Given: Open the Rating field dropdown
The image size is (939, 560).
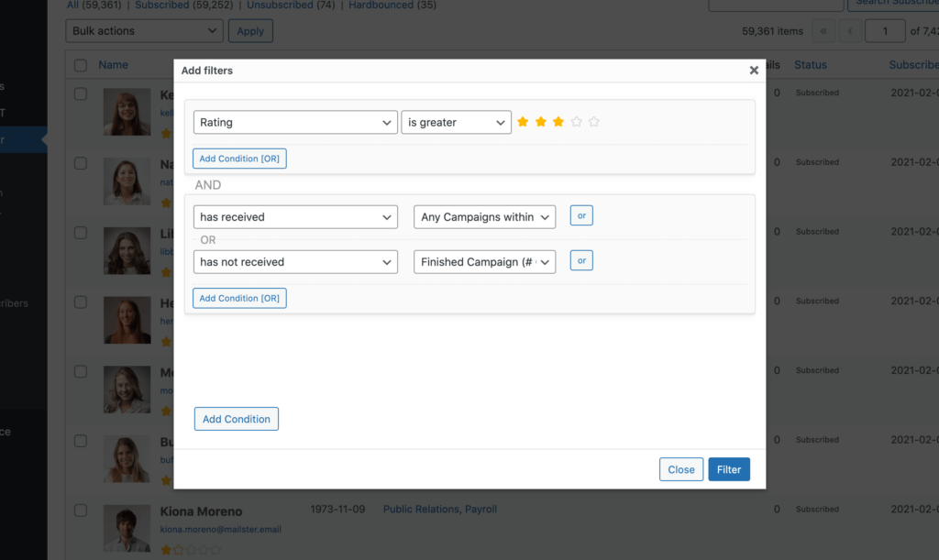Looking at the screenshot, I should [295, 123].
